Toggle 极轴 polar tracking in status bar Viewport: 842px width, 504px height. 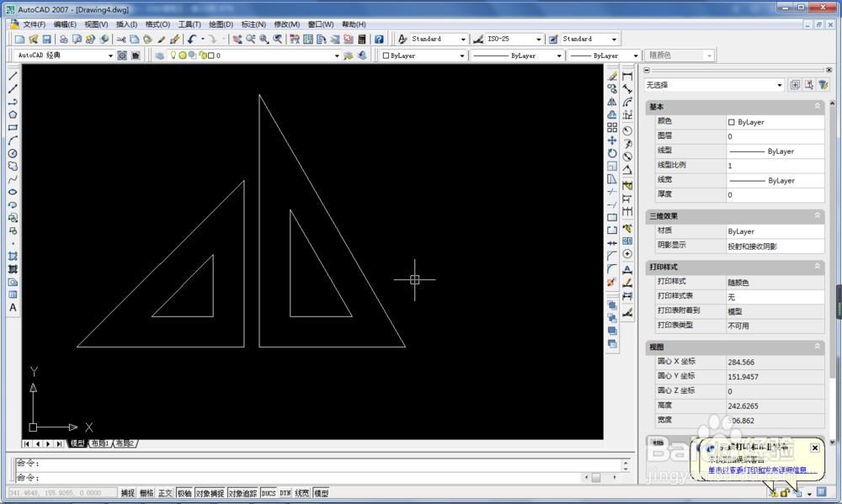pyautogui.click(x=184, y=493)
